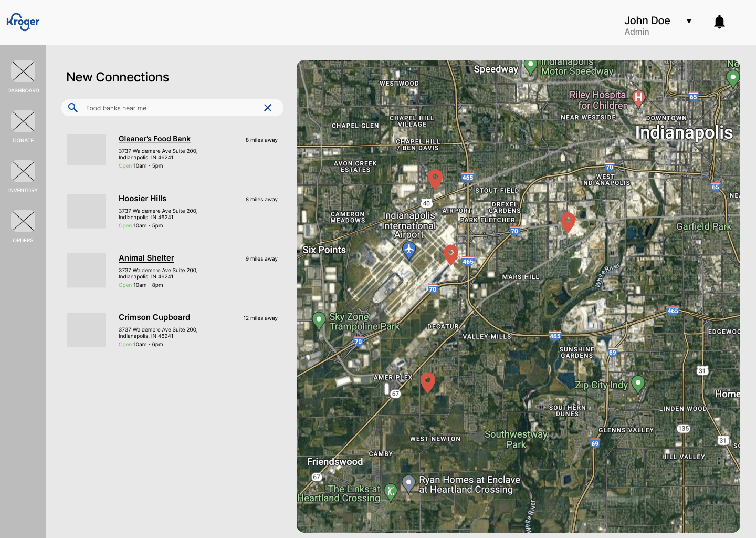This screenshot has width=756, height=538.
Task: Click the Indianapolis Motor Speedway green pin
Action: (x=531, y=66)
